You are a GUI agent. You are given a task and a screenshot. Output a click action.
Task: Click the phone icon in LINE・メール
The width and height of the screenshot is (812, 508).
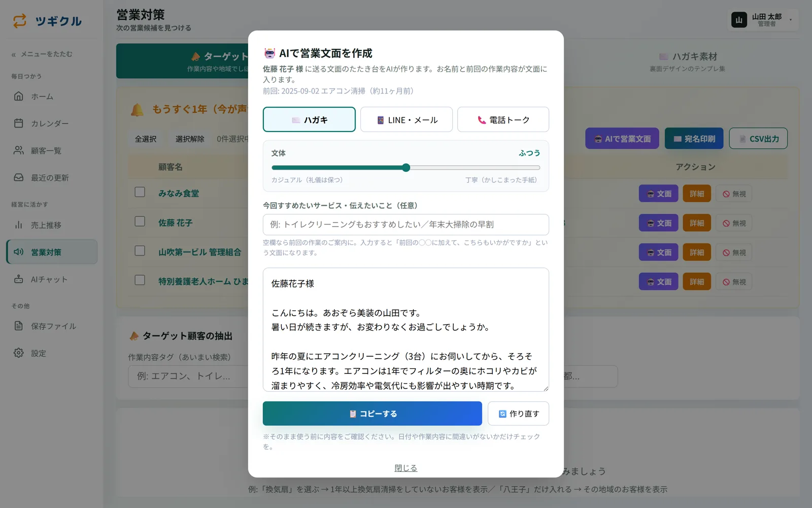pos(380,120)
